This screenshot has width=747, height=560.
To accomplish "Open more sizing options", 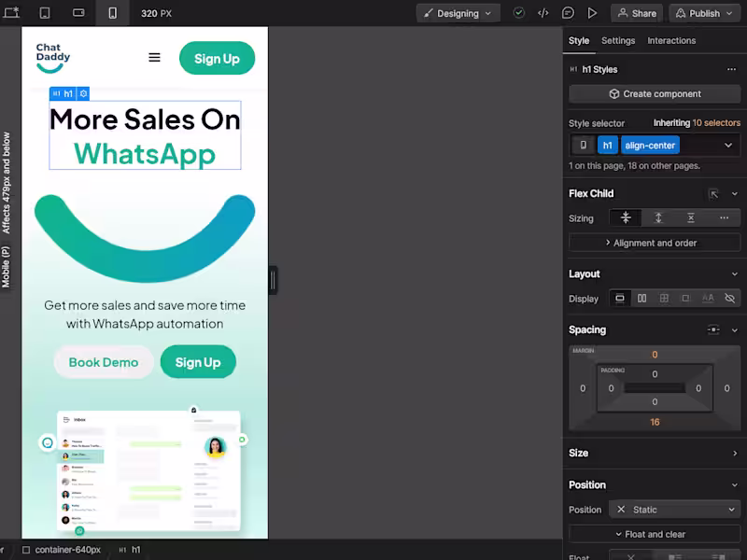I will pyautogui.click(x=724, y=218).
